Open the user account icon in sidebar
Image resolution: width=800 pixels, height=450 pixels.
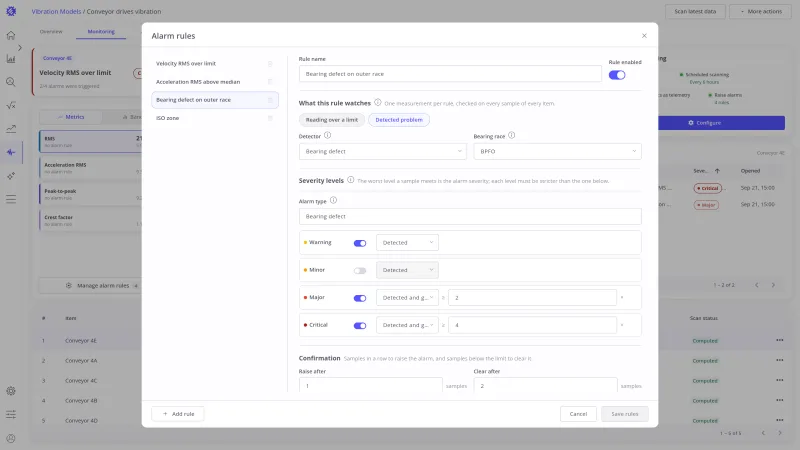(11, 438)
